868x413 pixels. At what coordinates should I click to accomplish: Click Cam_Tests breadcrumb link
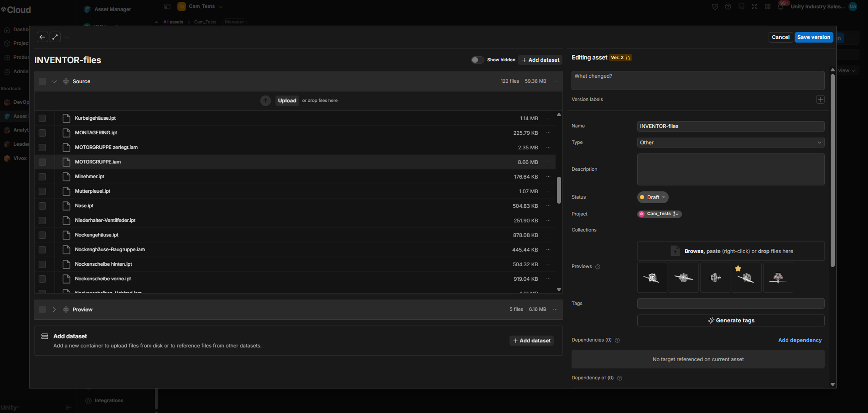pos(205,22)
